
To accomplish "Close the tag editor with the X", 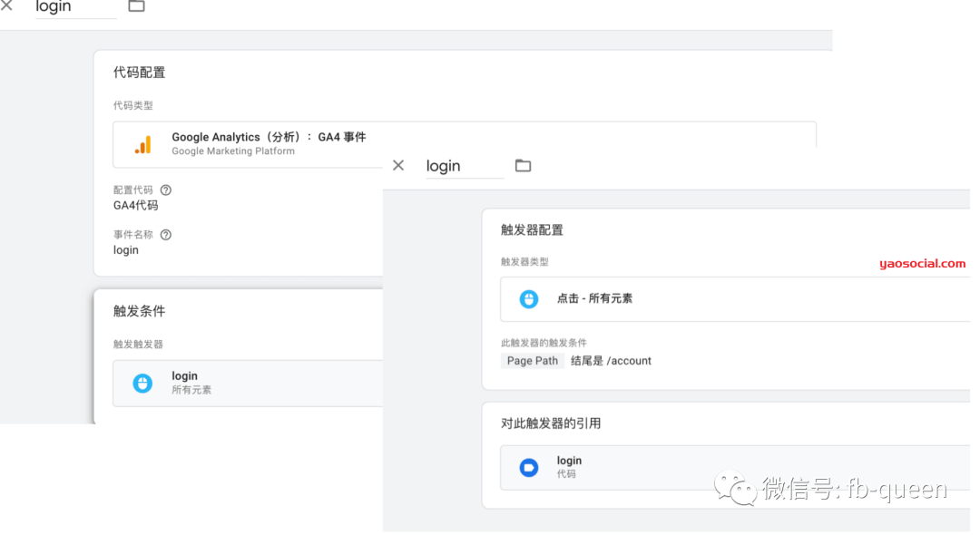I will [9, 7].
